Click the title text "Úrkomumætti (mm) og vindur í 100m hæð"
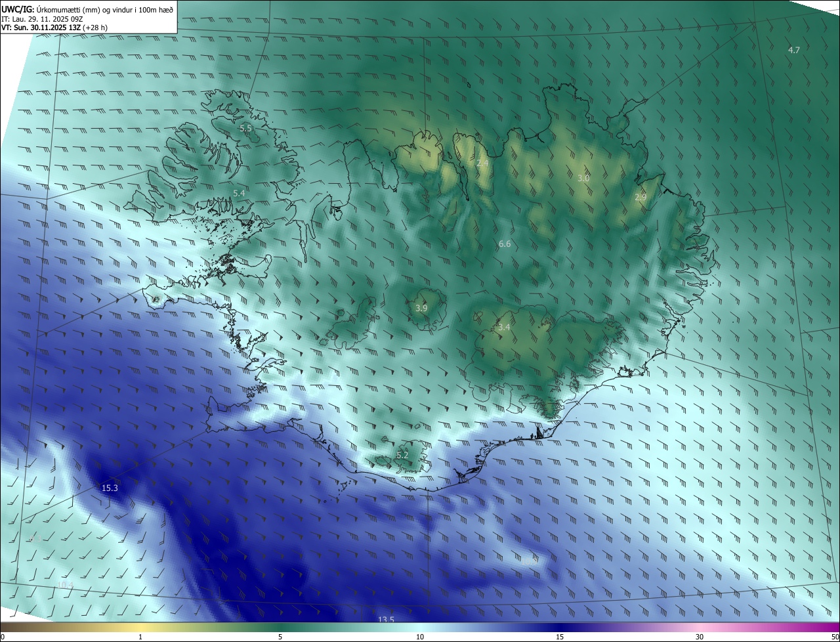840x642 pixels. click(104, 9)
